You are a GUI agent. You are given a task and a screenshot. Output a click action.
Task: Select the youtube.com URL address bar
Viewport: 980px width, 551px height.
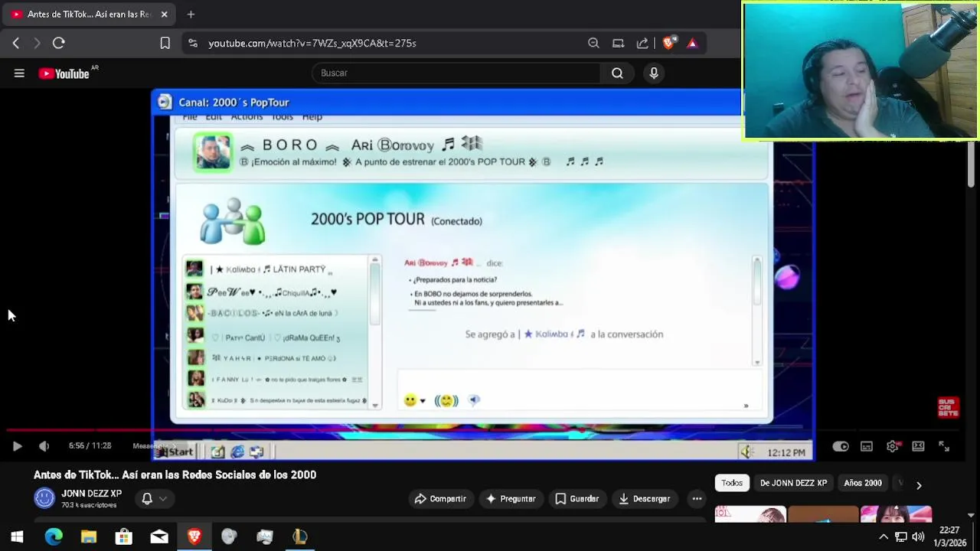point(312,43)
